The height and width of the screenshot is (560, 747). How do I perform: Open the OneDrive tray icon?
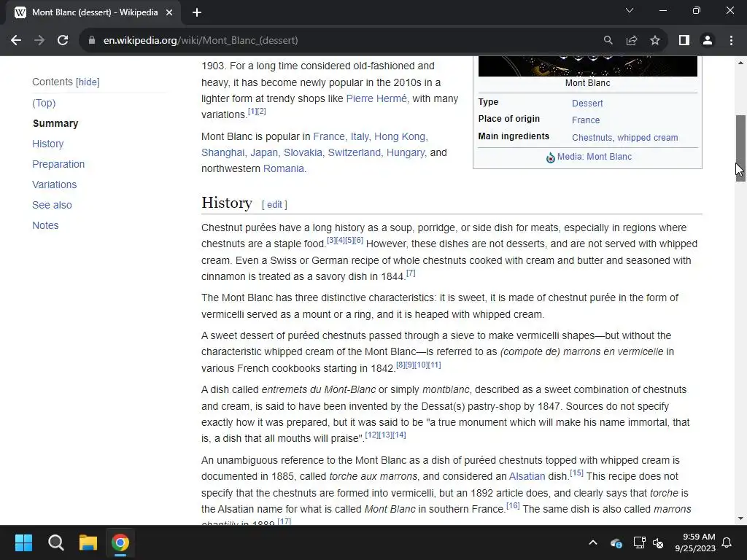tap(616, 542)
